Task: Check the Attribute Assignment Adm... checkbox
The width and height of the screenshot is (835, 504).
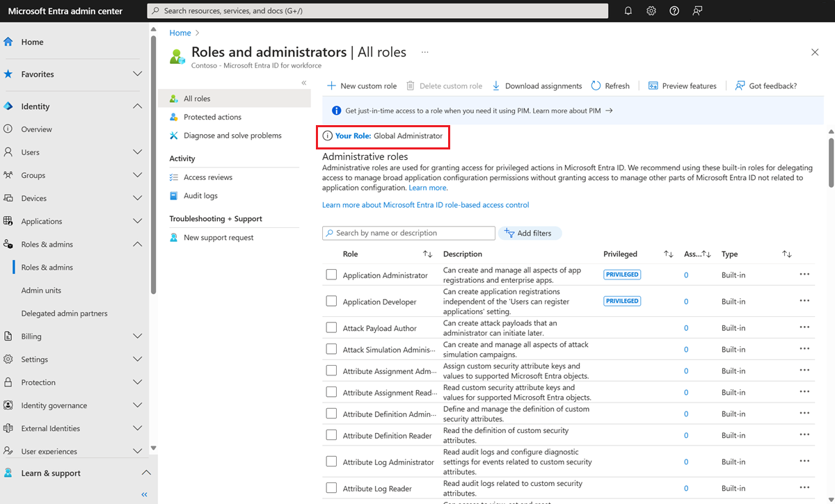Action: coord(331,371)
